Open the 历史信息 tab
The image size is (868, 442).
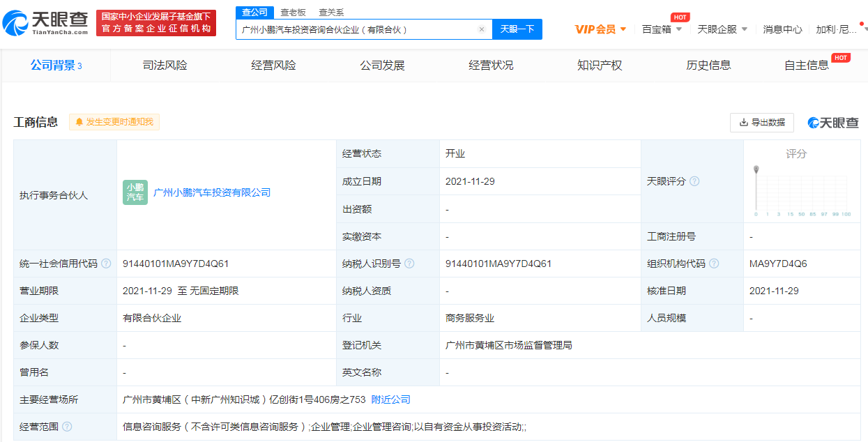click(708, 66)
